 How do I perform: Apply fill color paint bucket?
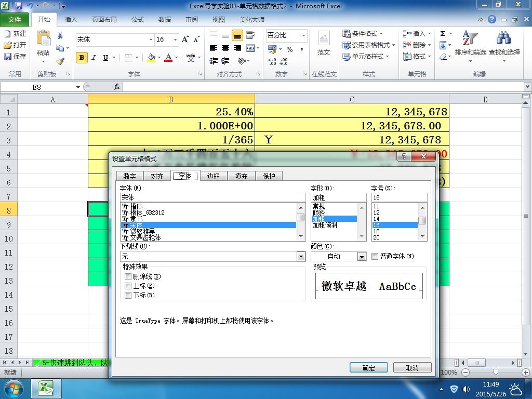tap(151, 58)
